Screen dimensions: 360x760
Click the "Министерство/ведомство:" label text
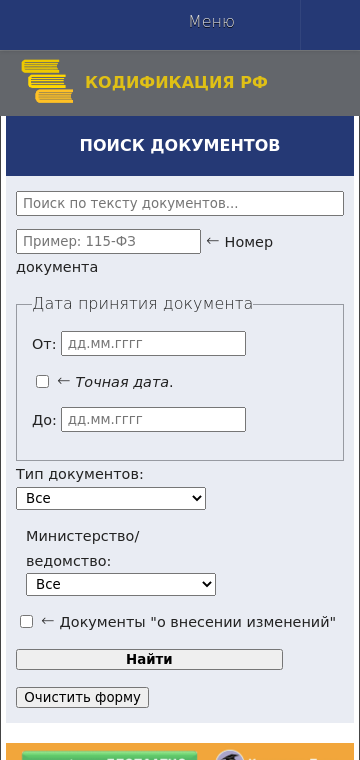pyautogui.click(x=82, y=549)
